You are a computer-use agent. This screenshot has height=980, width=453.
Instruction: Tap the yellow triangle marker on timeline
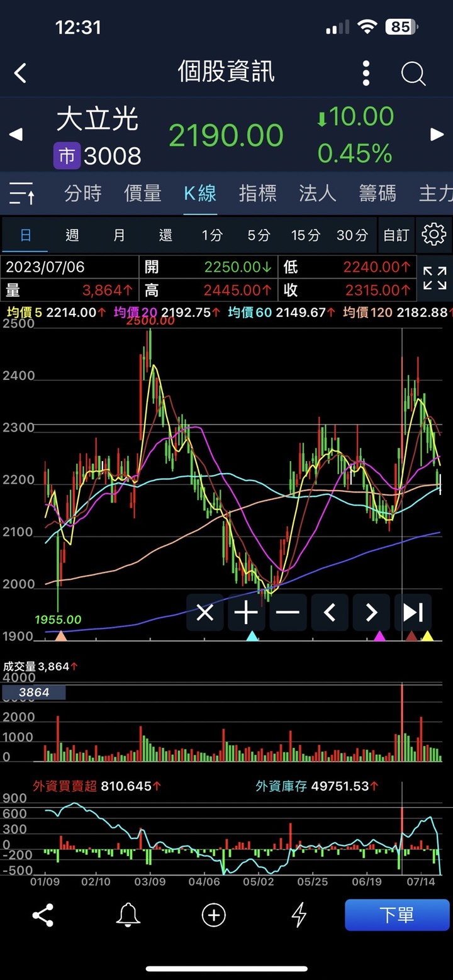[x=427, y=636]
